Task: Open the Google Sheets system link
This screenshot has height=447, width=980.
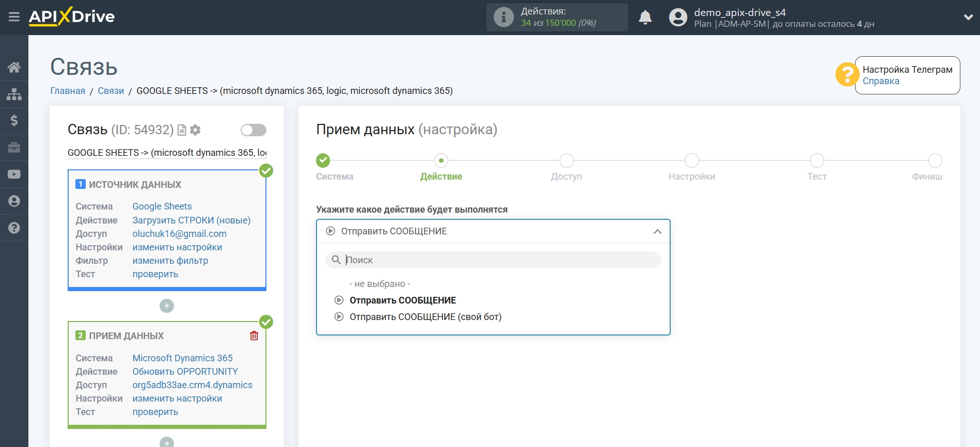Action: pyautogui.click(x=162, y=206)
